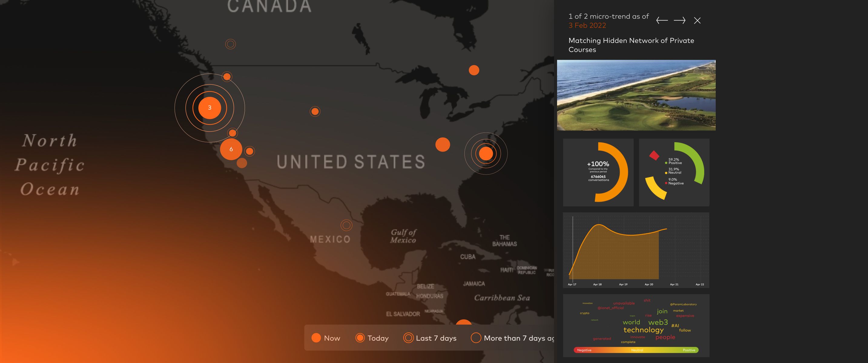Click the word 'technology' in word cloud
This screenshot has height=363, width=868.
coord(643,330)
